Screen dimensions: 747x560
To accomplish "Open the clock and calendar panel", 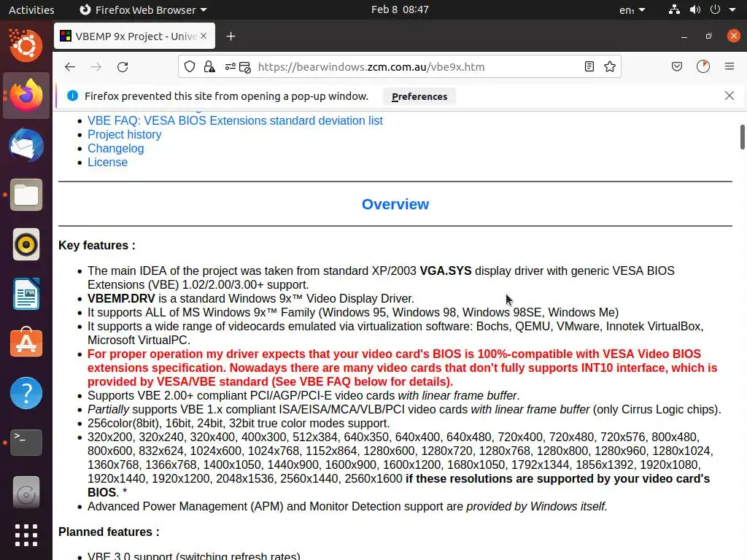I will click(x=400, y=9).
